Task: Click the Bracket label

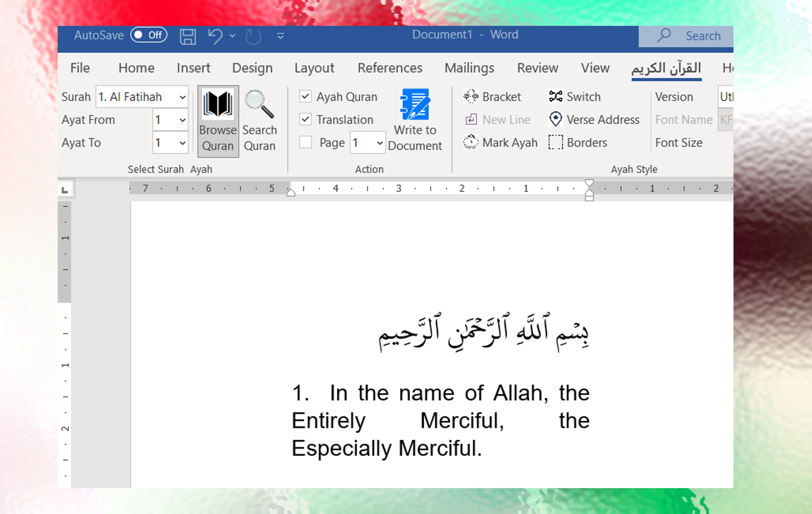Action: click(x=502, y=97)
